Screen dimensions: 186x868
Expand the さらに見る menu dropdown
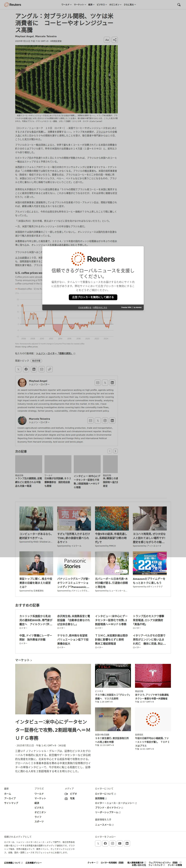tap(130, 5)
